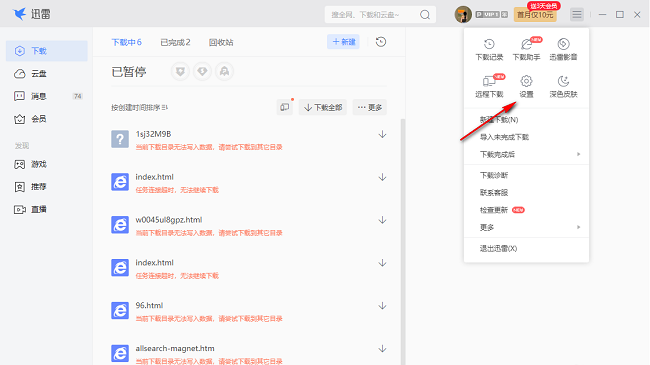Expand the 更多 submenu in the popup menu
Viewport: 650px width, 365px height.
coord(526,227)
